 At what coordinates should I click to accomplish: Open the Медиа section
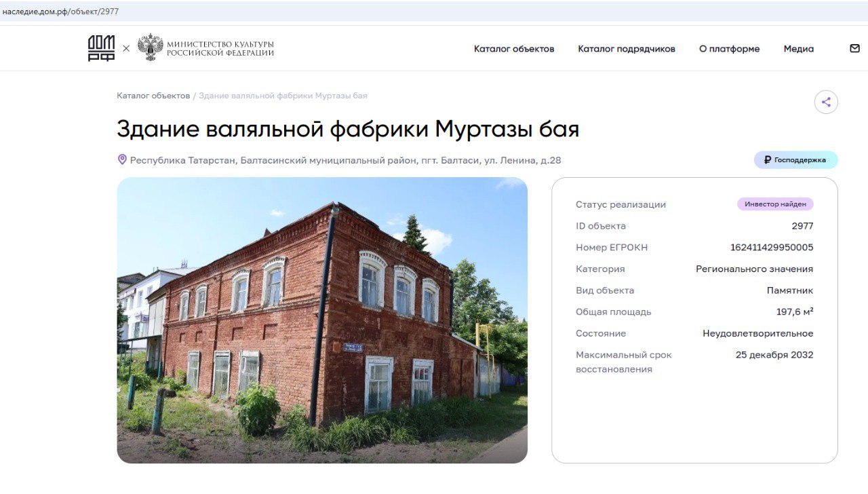pyautogui.click(x=798, y=49)
